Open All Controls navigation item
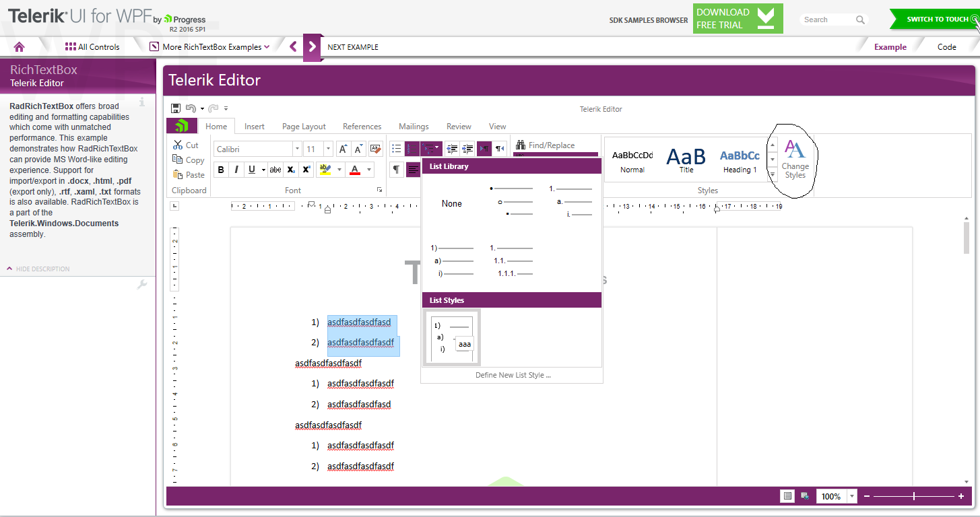The image size is (980, 517). pyautogui.click(x=92, y=47)
